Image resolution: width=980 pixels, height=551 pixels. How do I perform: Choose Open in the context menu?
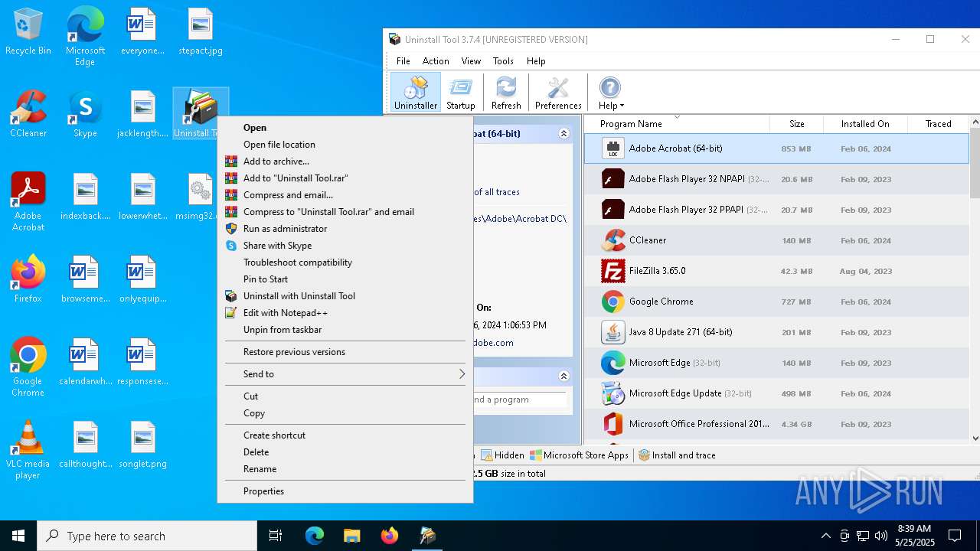click(x=345, y=128)
